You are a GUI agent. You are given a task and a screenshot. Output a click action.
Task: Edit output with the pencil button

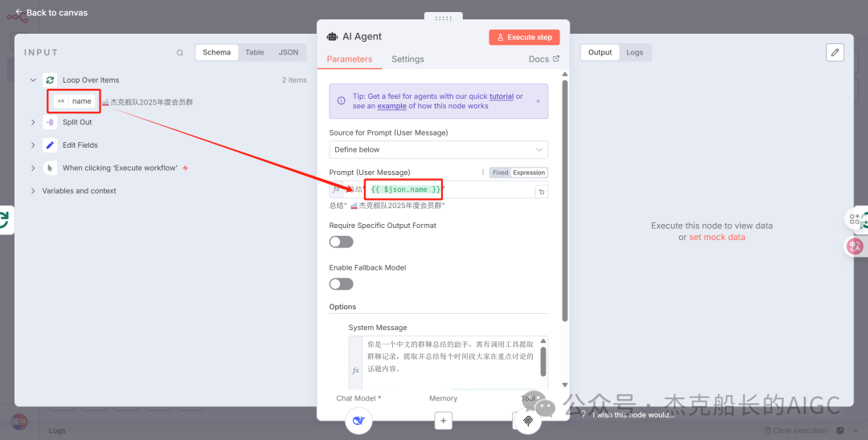(x=835, y=52)
